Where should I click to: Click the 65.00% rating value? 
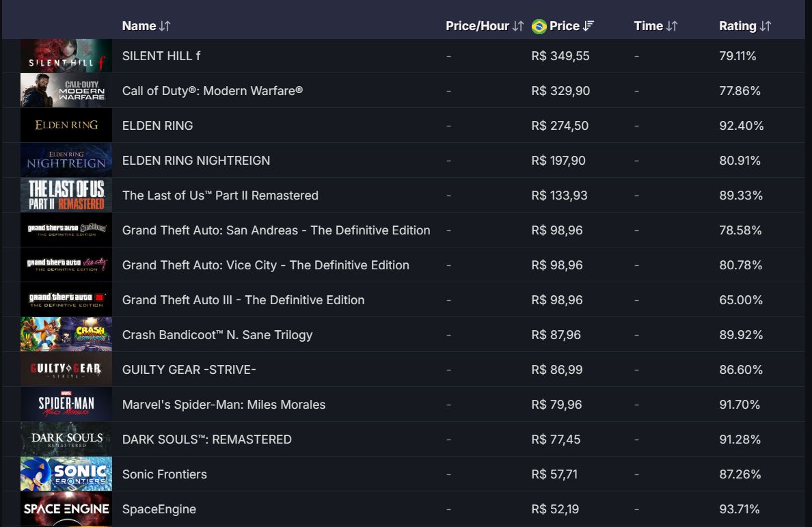pos(740,300)
